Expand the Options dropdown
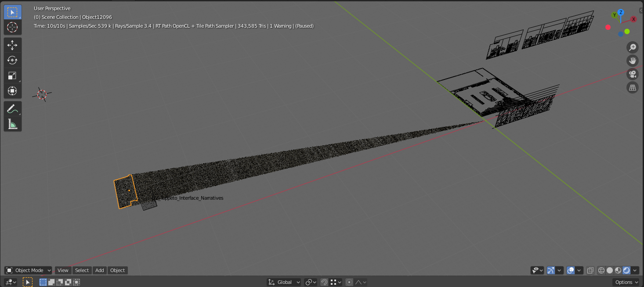 tap(626, 282)
